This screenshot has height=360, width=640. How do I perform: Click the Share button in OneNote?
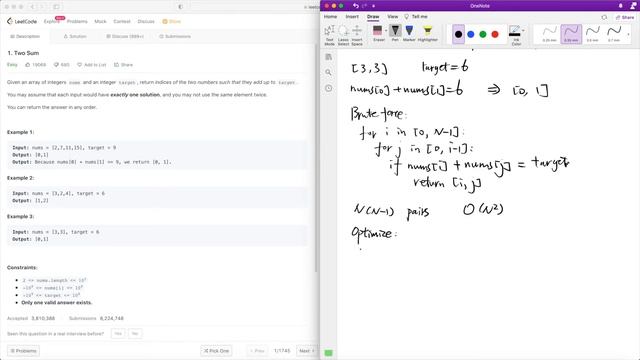coord(625,17)
